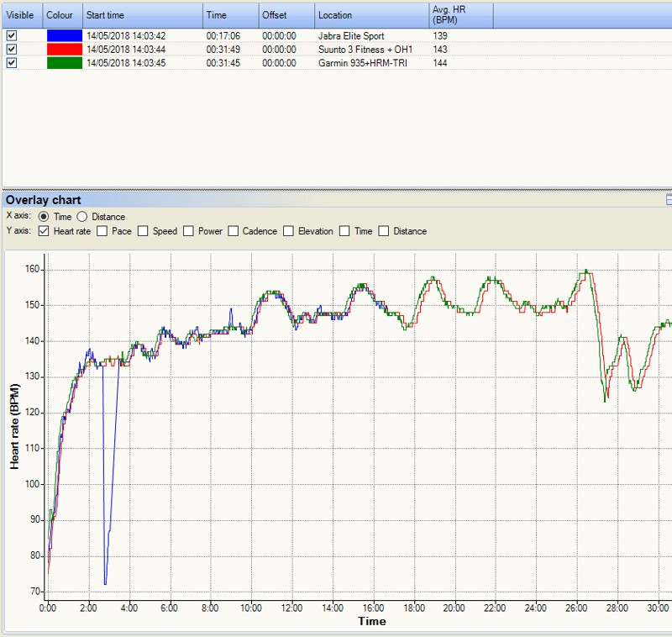The height and width of the screenshot is (637, 672).
Task: Click the Offset column header
Action: [x=286, y=15]
